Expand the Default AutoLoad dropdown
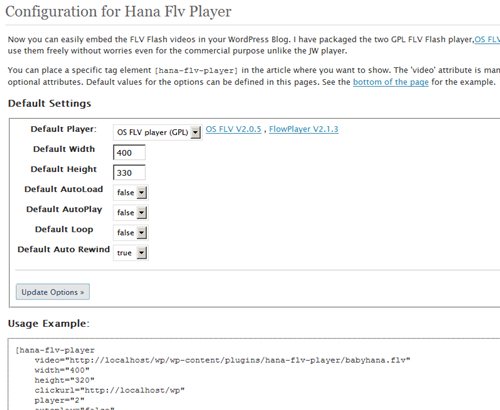 [131, 193]
